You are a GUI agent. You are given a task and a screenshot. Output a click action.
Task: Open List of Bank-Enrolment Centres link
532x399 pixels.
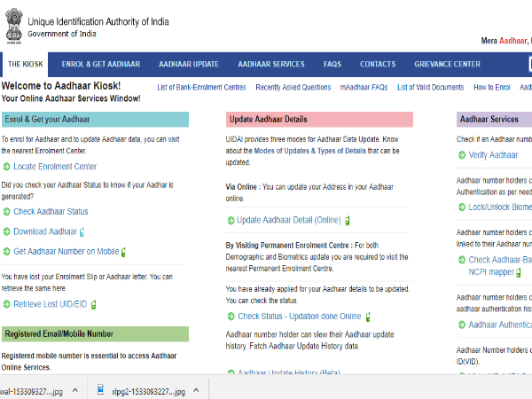click(201, 88)
